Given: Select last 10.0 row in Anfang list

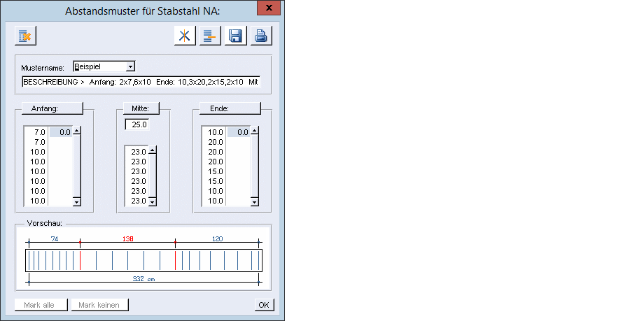Looking at the screenshot, I should click(x=36, y=201).
